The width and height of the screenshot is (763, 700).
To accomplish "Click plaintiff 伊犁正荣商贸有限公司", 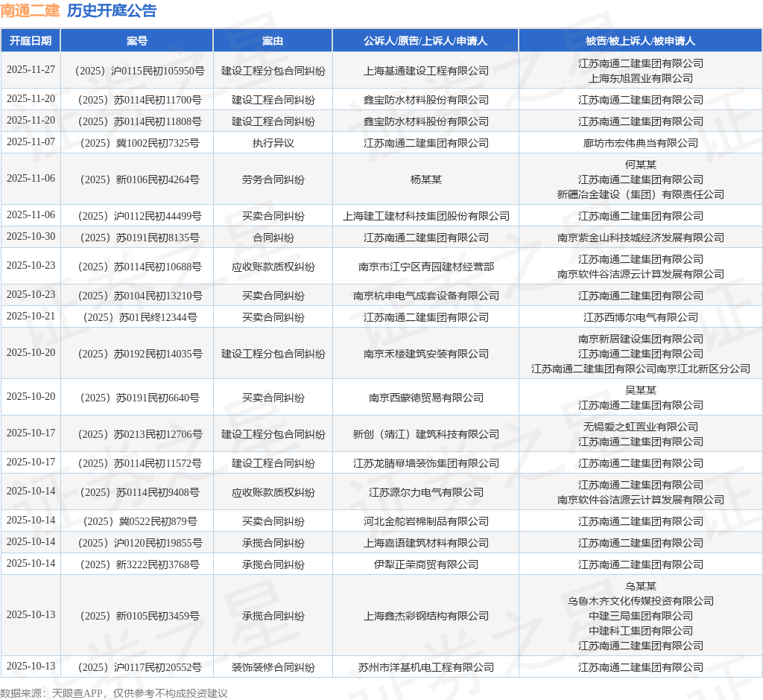I will pos(425,564).
